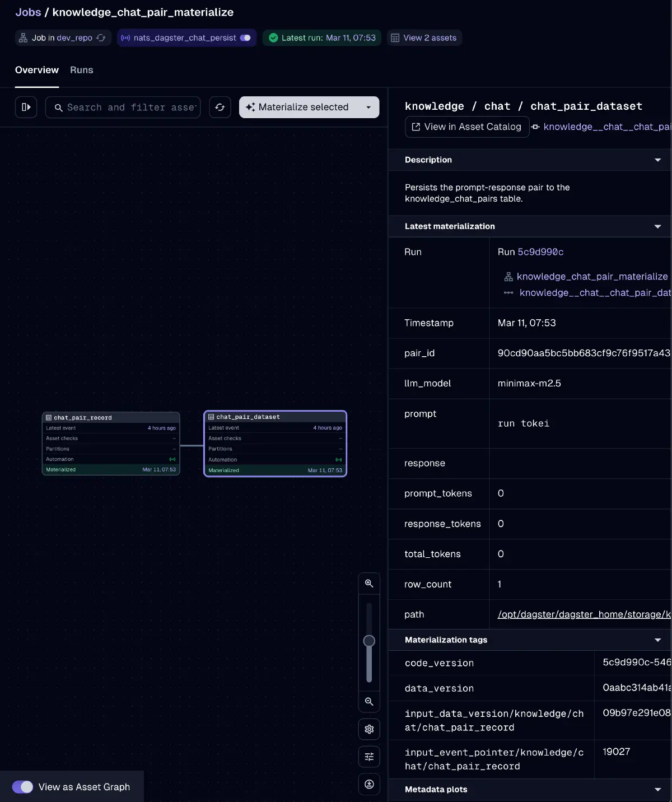
Task: Open knowledge_chat_pair_materialize job link
Action: tap(592, 277)
